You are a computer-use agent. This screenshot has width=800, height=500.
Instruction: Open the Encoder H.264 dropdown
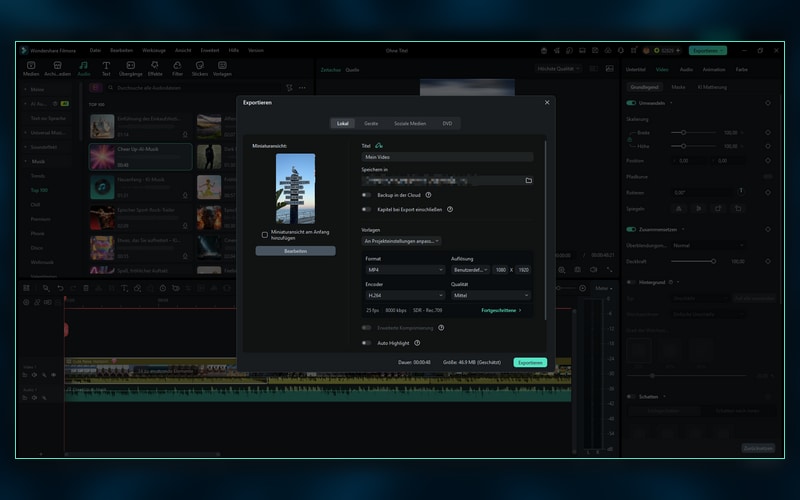(x=405, y=295)
